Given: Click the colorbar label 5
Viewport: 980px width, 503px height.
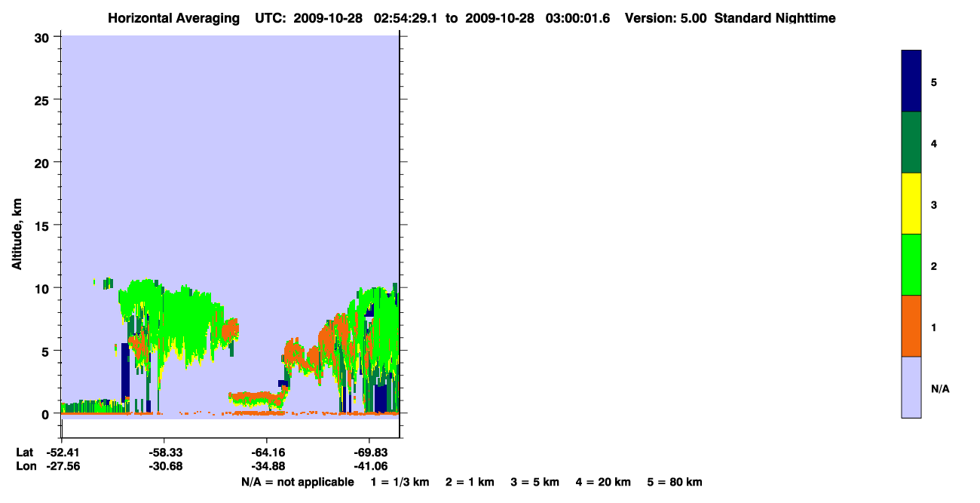Looking at the screenshot, I should pos(934,82).
